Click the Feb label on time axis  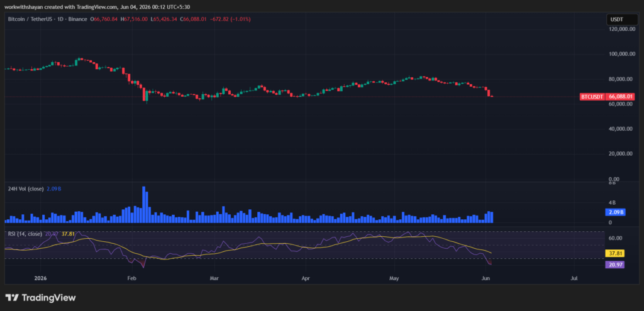click(x=131, y=278)
